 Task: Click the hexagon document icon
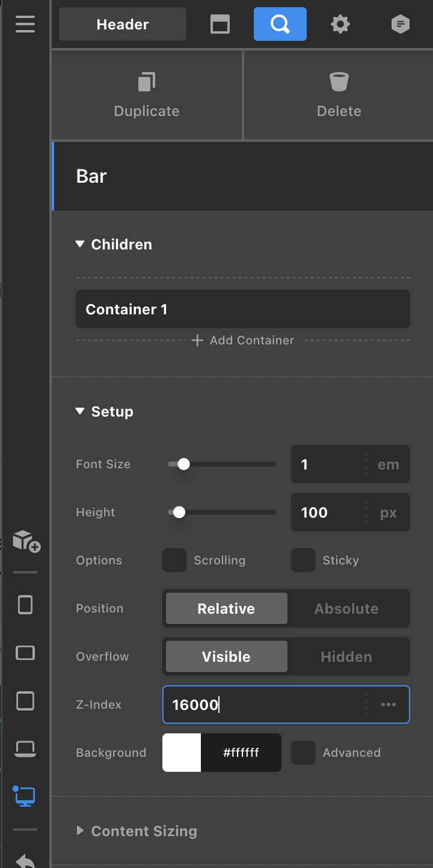400,25
